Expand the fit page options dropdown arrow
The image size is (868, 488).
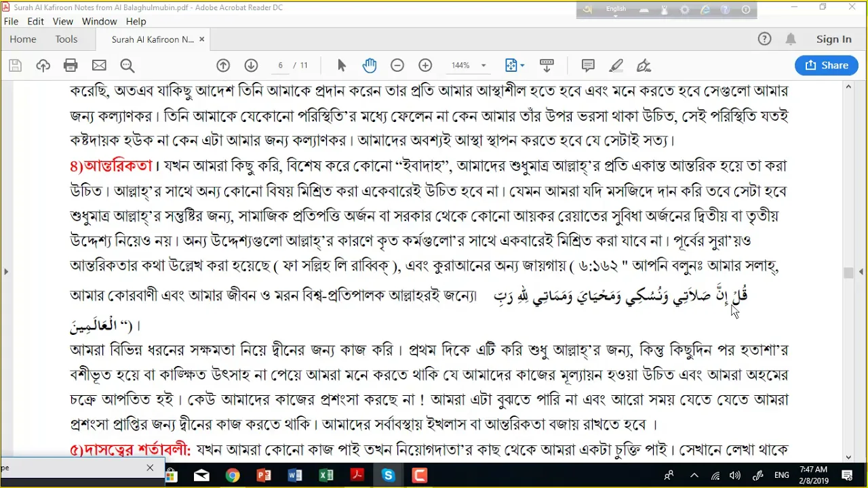(522, 66)
